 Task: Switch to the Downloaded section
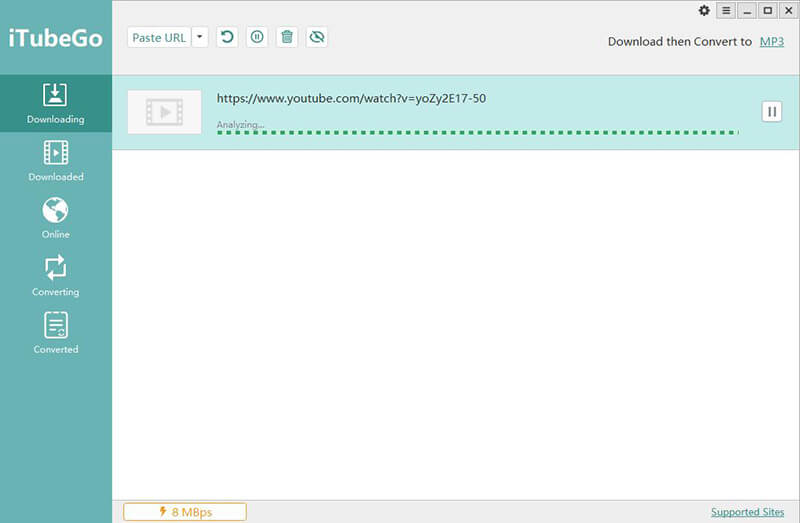point(56,161)
